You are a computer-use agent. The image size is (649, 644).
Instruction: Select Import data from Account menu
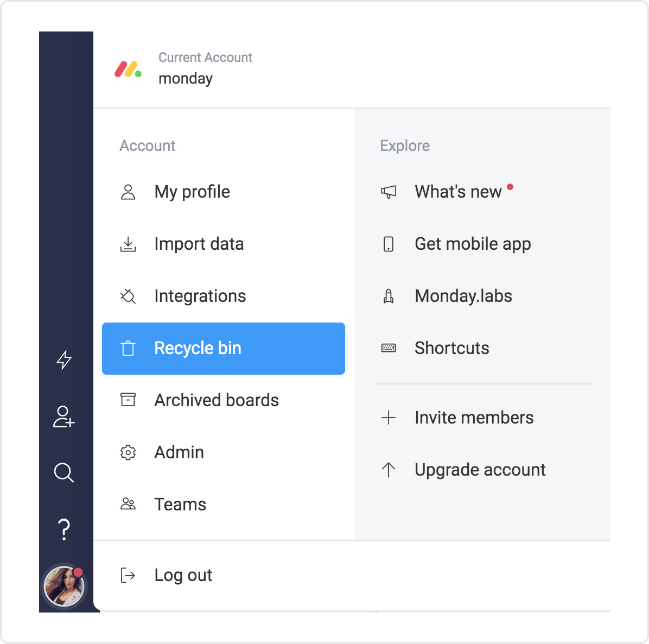[224, 244]
